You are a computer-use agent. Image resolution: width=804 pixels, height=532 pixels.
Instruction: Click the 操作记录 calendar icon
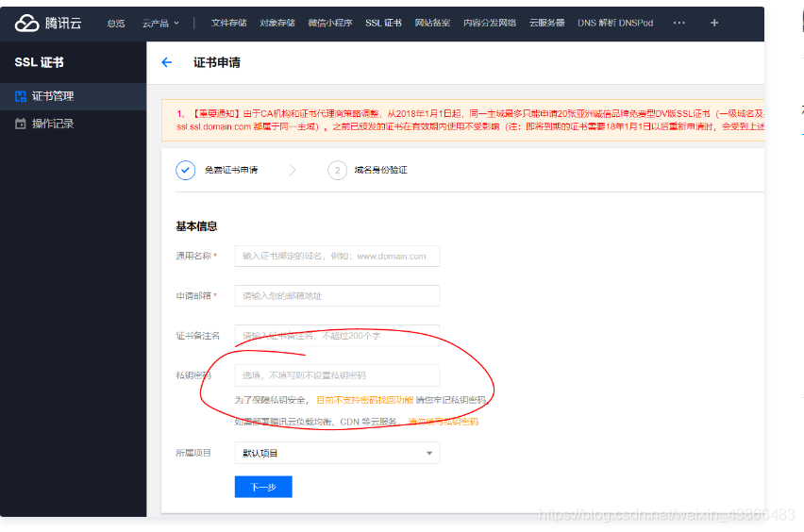pyautogui.click(x=21, y=124)
